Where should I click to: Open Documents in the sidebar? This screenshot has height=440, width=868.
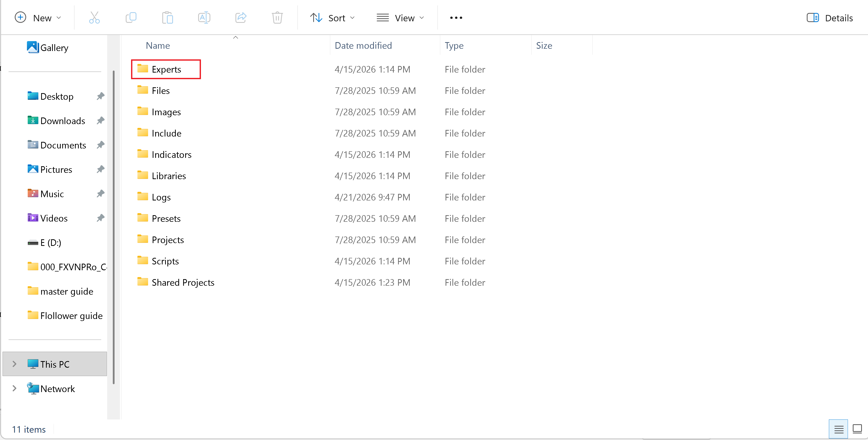pyautogui.click(x=57, y=145)
